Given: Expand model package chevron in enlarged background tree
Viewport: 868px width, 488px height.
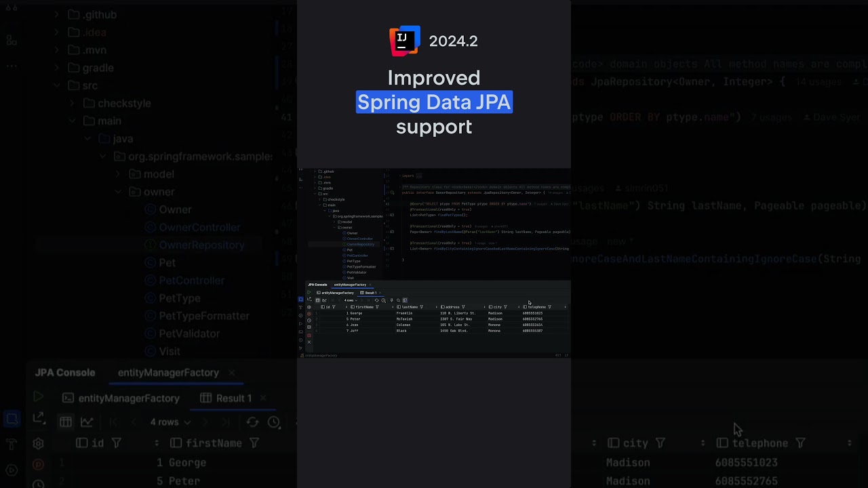Looking at the screenshot, I should [118, 174].
